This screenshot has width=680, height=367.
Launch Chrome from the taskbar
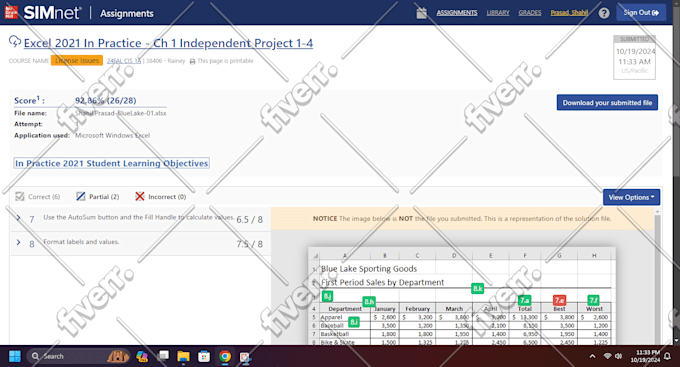pos(225,356)
